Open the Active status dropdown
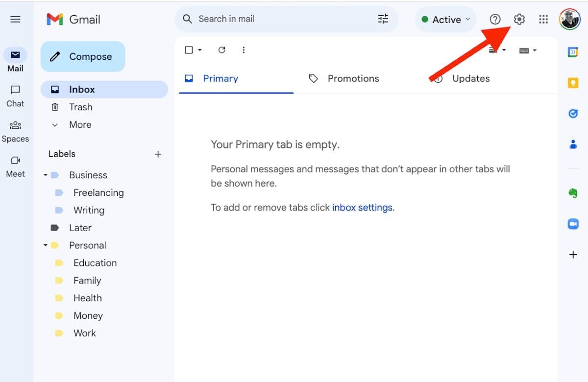 (445, 19)
